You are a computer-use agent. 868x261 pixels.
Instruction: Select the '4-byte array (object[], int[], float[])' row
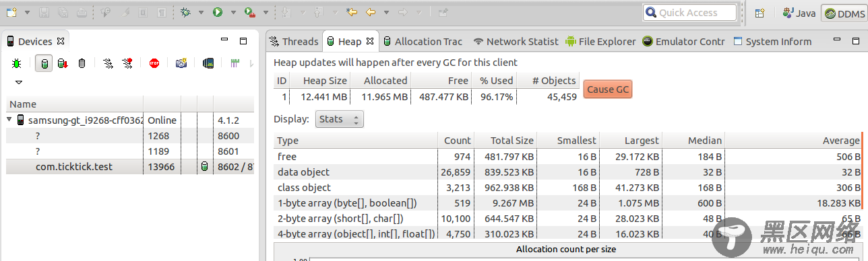point(568,233)
